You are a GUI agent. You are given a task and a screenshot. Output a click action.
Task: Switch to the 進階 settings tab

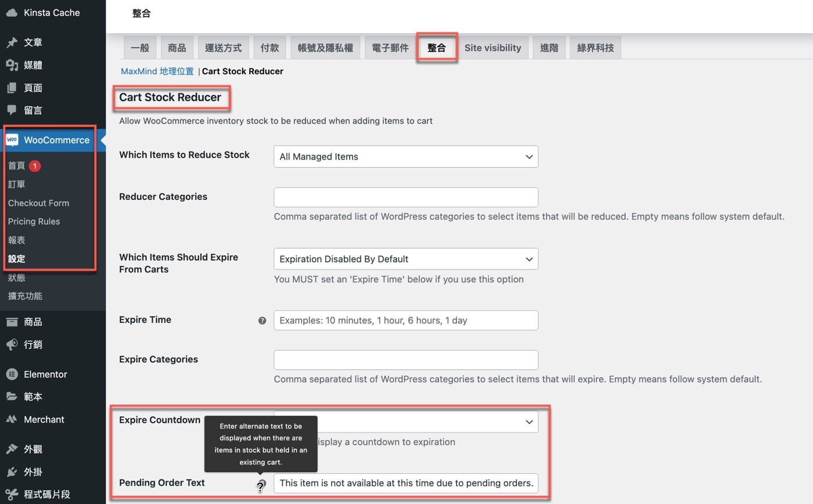[x=549, y=48]
